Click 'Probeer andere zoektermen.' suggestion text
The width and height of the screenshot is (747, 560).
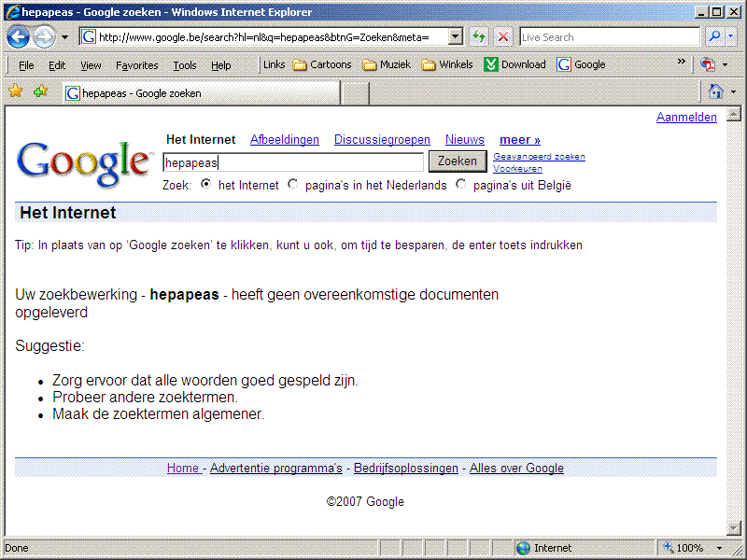145,398
